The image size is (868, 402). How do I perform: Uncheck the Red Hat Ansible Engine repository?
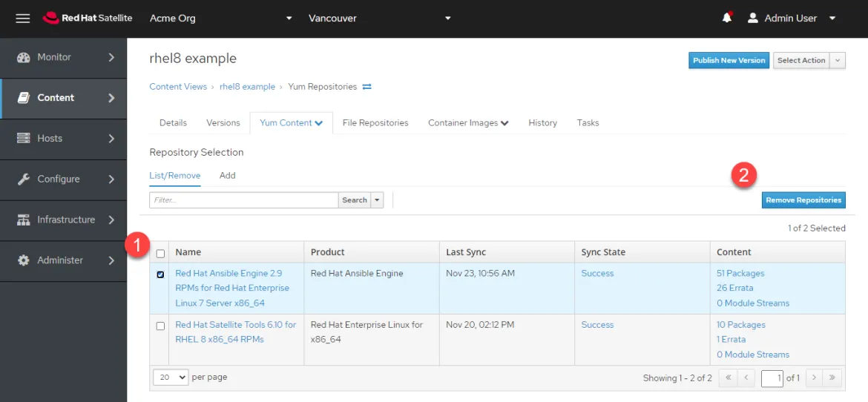pos(160,274)
